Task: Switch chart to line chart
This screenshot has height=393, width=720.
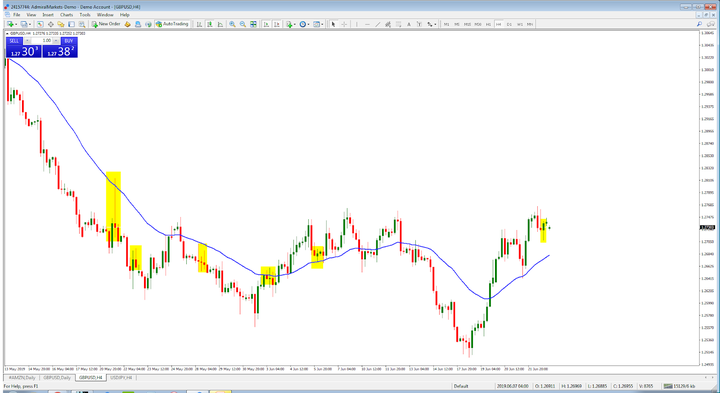Action: pos(220,24)
